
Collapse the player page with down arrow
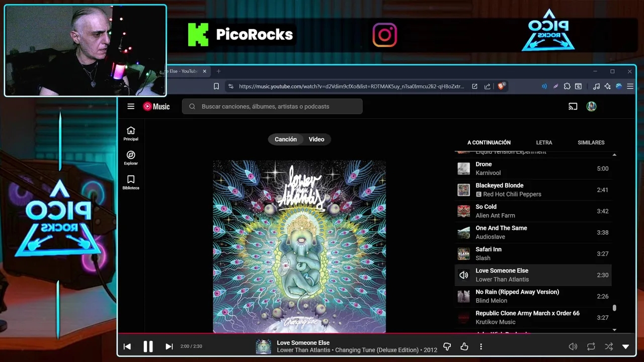[x=626, y=346]
